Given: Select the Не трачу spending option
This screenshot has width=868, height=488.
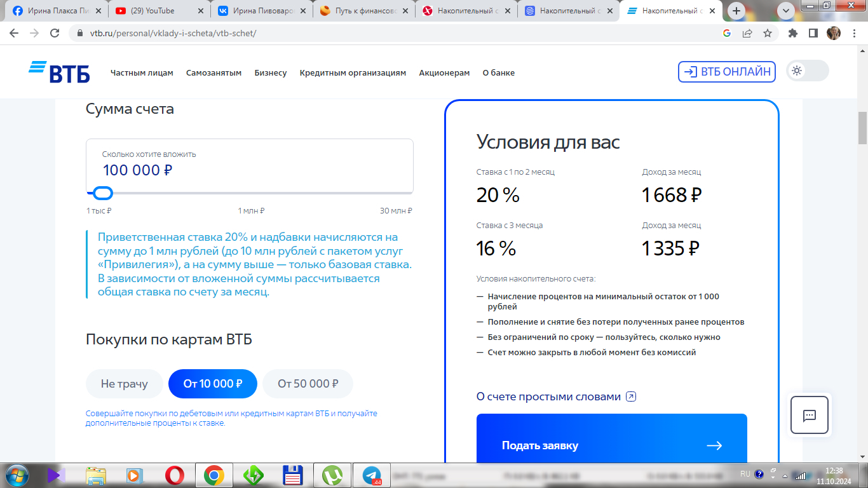Looking at the screenshot, I should click(125, 384).
